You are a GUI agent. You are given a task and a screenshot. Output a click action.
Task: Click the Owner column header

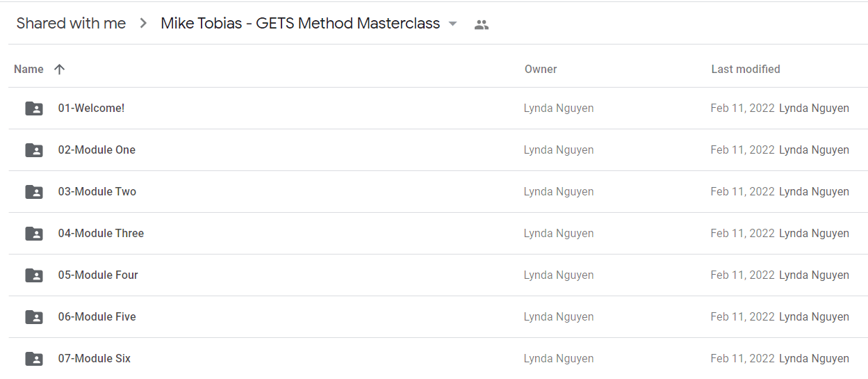tap(541, 69)
